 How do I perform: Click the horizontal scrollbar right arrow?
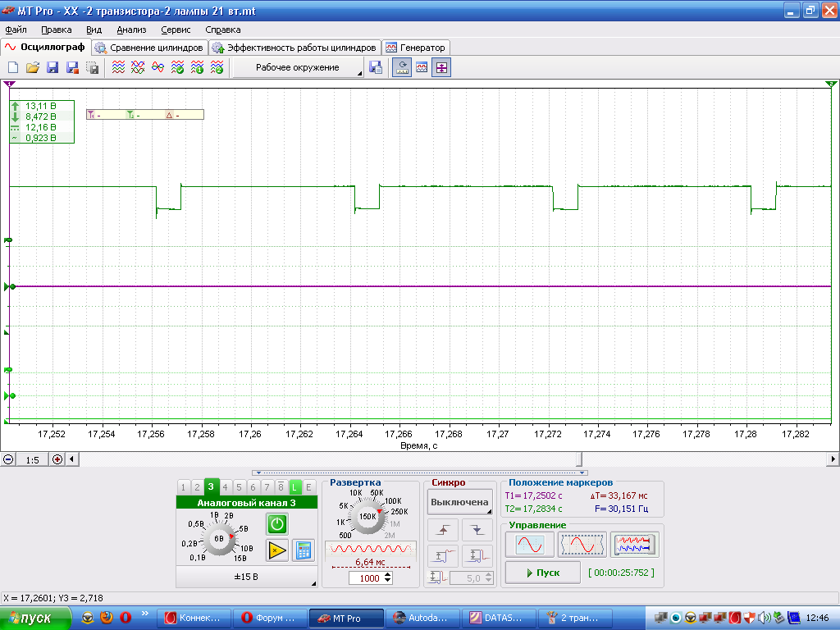click(x=833, y=459)
